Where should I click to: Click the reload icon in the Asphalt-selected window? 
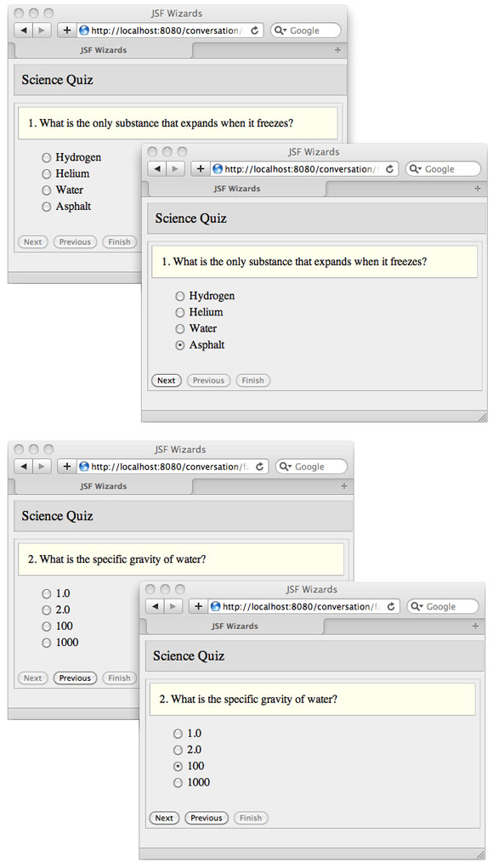(389, 169)
